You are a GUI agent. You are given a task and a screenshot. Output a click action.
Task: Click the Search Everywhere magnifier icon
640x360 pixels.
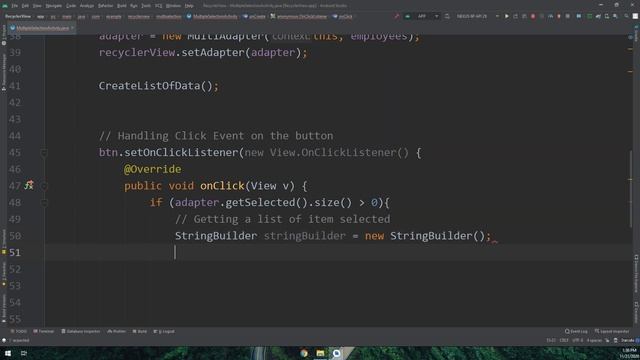coord(627,16)
